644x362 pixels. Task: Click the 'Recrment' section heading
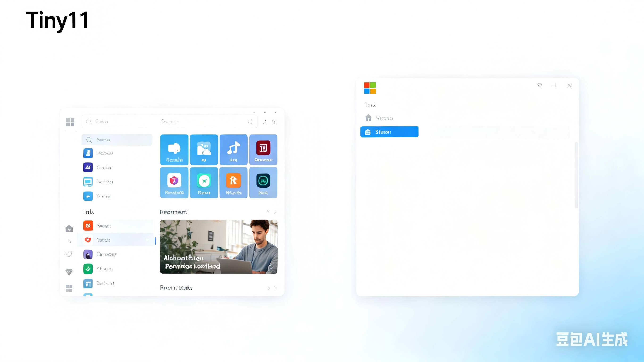click(173, 212)
